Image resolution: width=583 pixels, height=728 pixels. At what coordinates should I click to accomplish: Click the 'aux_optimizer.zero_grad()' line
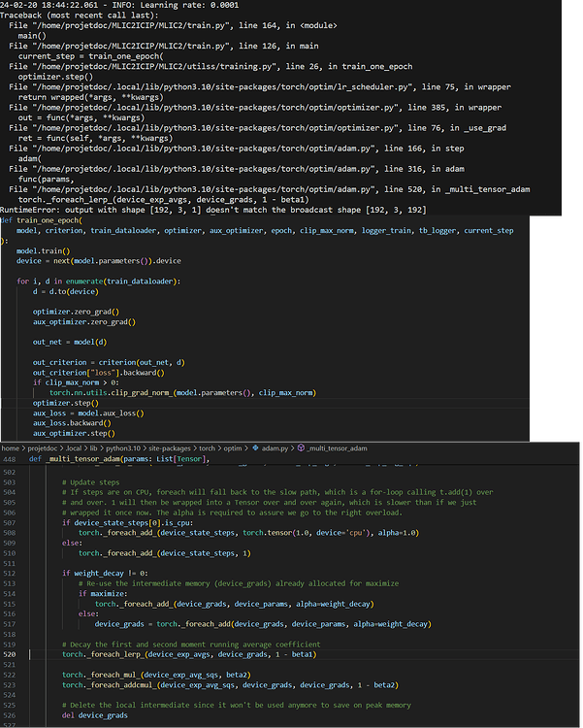[x=84, y=321]
